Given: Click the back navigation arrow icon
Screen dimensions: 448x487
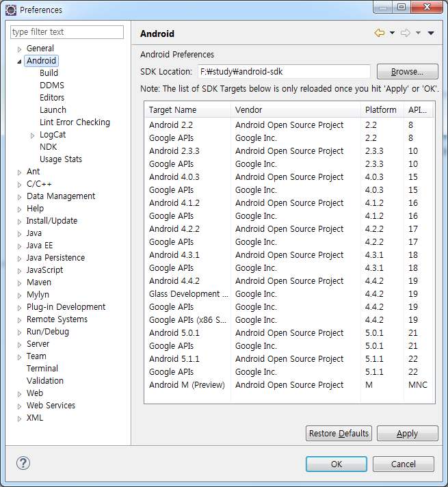Looking at the screenshot, I should pyautogui.click(x=380, y=33).
